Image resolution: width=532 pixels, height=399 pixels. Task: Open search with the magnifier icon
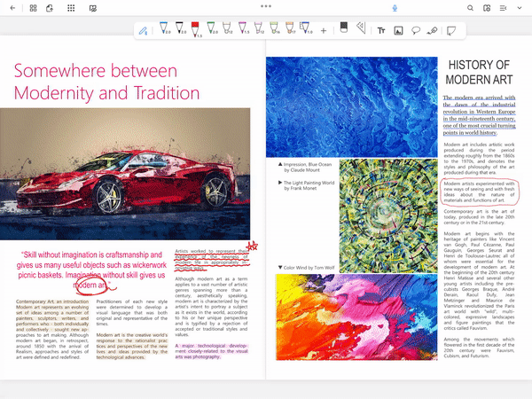(470, 8)
